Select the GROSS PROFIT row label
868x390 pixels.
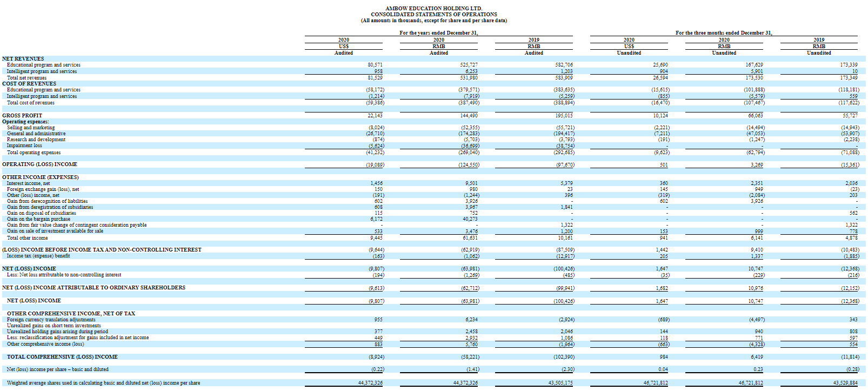click(22, 115)
